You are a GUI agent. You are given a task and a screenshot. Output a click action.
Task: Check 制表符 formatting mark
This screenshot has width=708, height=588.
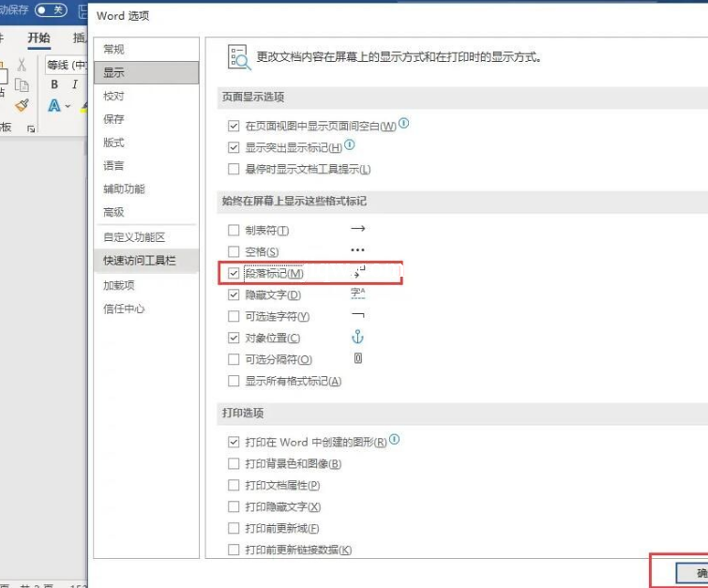pos(233,231)
